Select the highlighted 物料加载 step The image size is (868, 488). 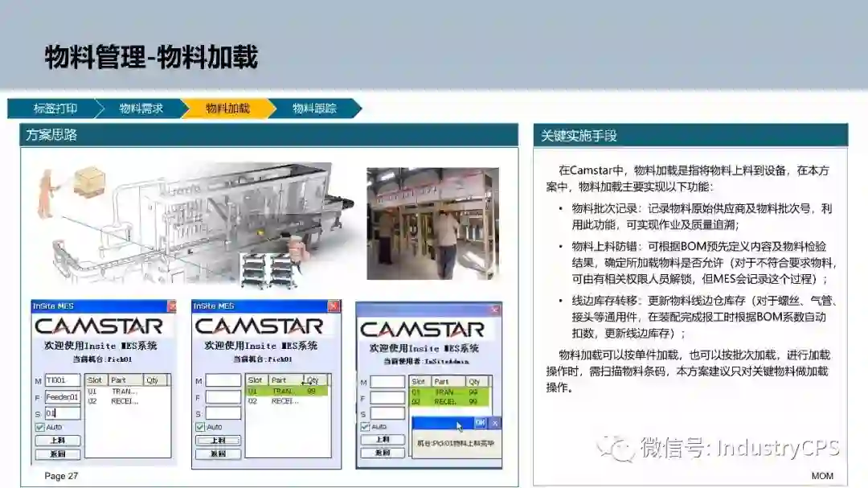click(x=227, y=109)
